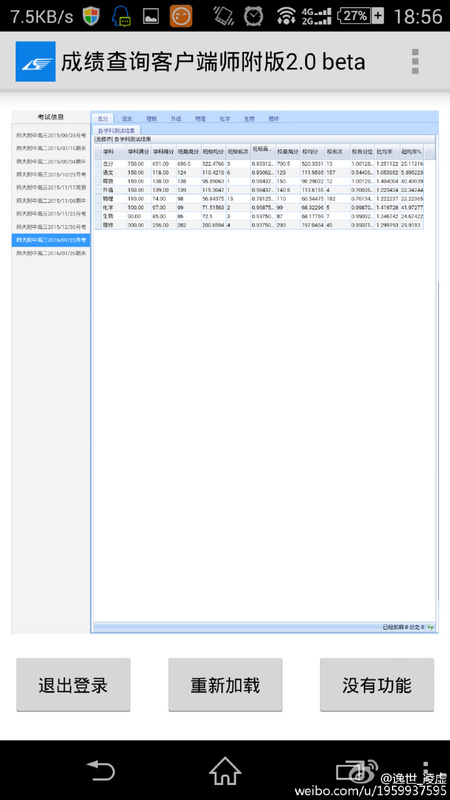Sort by 学科得分 column header

pyautogui.click(x=163, y=152)
